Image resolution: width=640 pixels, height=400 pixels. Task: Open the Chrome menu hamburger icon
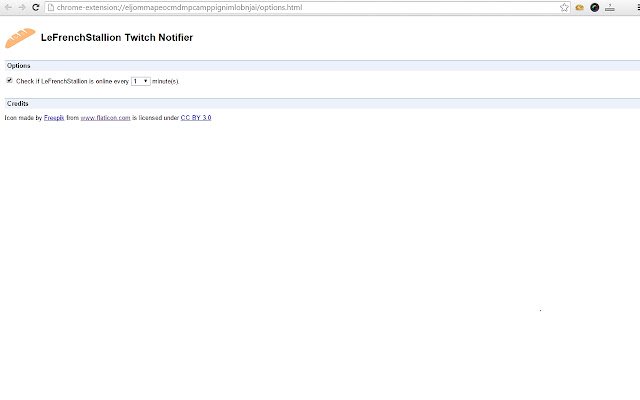click(x=638, y=7)
